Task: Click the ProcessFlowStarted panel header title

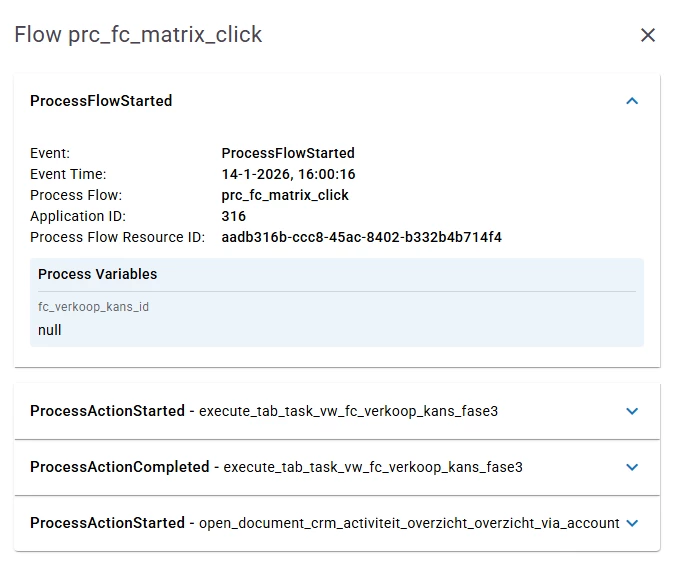Action: (101, 101)
